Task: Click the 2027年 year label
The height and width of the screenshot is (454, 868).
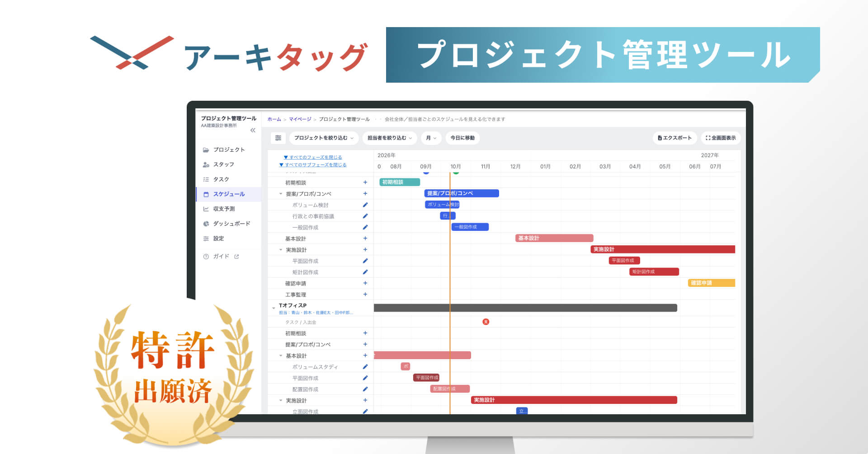Action: tap(710, 155)
